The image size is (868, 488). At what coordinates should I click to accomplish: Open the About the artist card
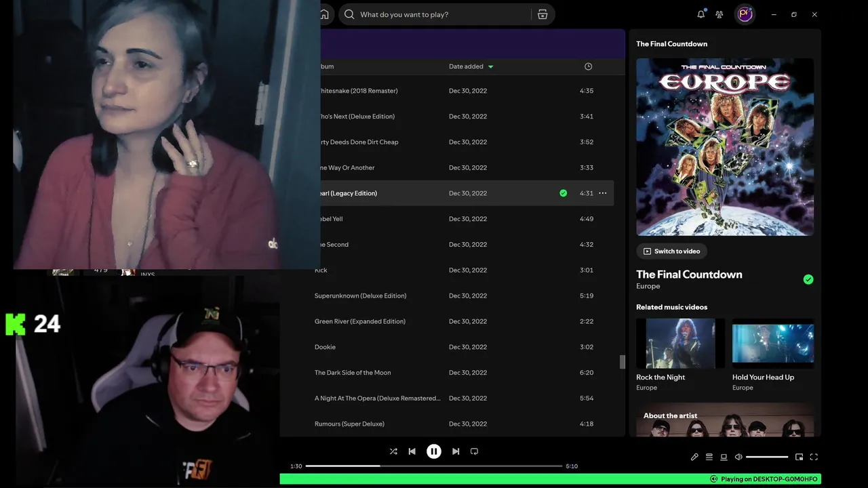(725, 421)
